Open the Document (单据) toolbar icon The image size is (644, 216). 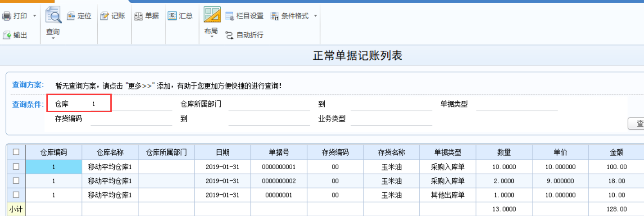pos(139,16)
